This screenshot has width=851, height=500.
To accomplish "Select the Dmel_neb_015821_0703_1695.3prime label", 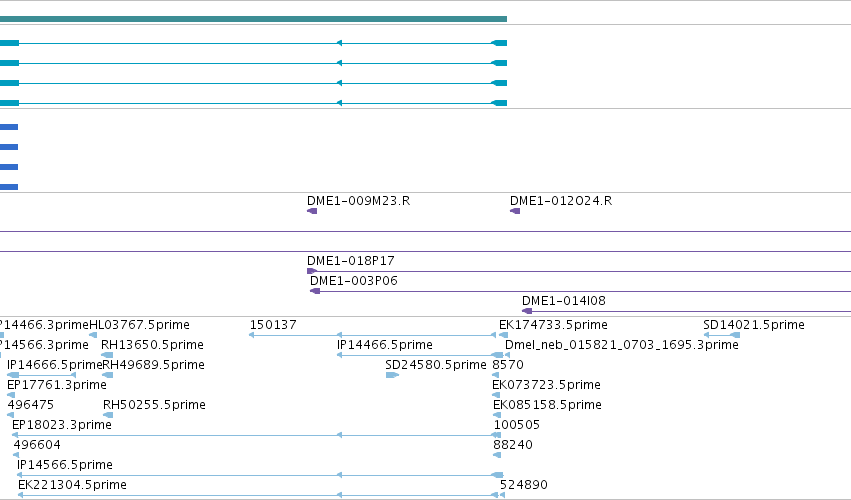I will [621, 345].
